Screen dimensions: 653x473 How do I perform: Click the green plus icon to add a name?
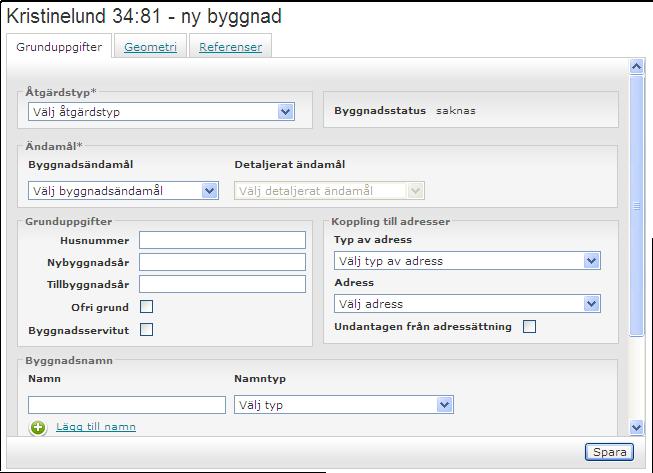pos(38,427)
